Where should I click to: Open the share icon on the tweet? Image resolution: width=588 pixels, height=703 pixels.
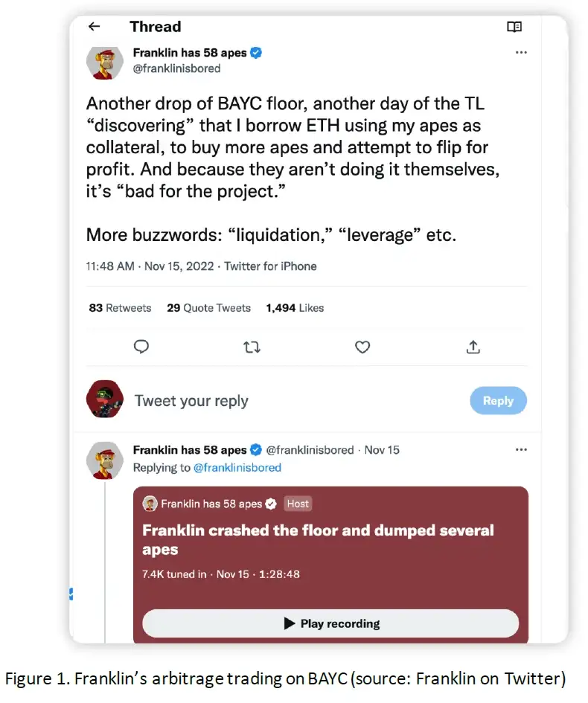tap(473, 347)
